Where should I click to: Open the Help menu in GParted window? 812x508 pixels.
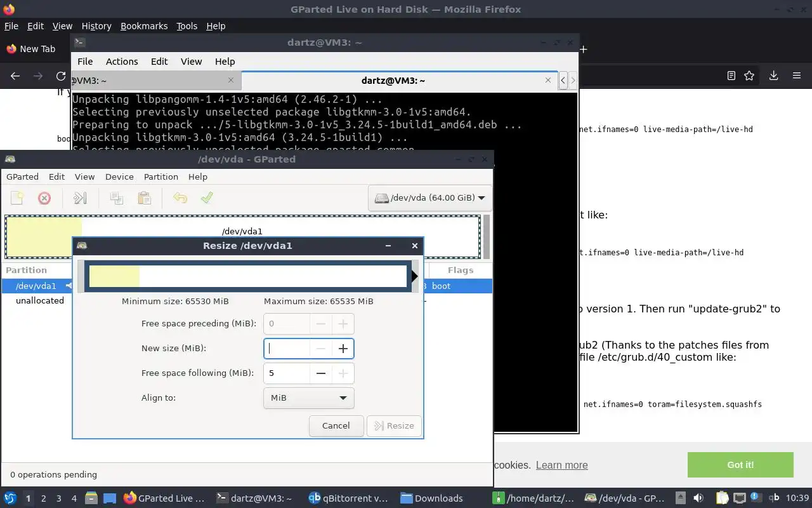[x=198, y=177]
